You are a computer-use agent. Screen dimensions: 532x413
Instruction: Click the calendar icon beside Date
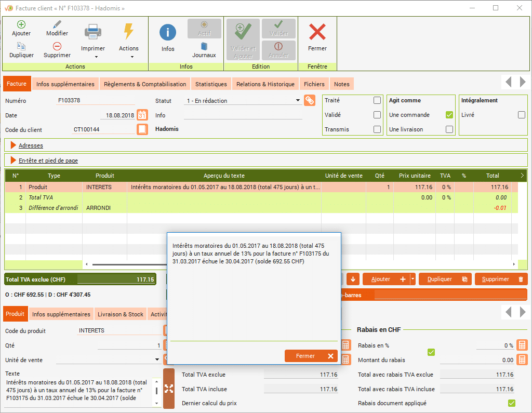click(142, 115)
